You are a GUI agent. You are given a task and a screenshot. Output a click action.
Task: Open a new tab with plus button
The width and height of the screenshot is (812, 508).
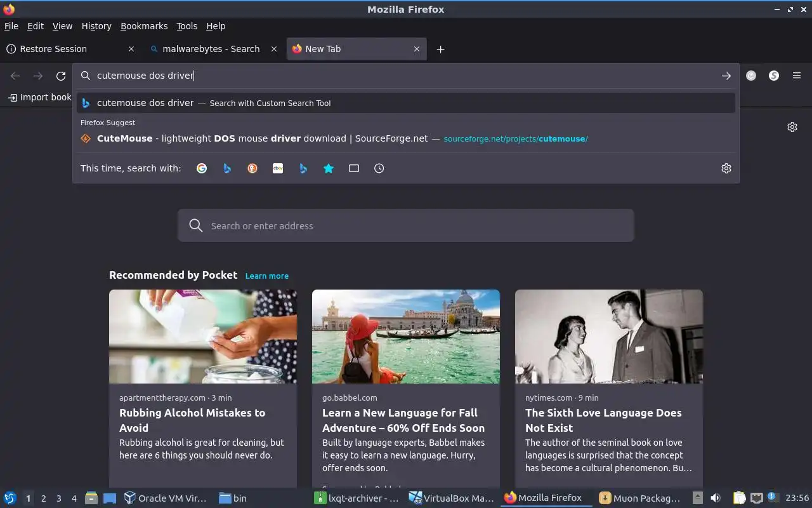(440, 49)
